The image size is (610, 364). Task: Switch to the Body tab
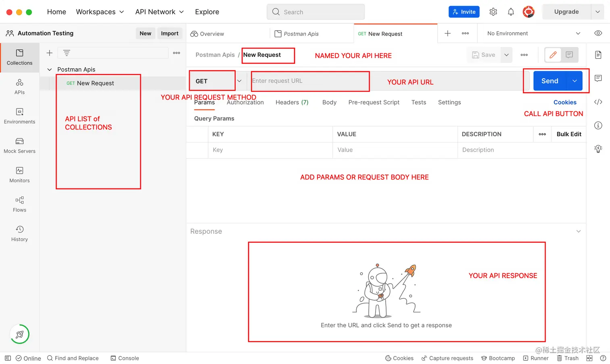click(329, 102)
